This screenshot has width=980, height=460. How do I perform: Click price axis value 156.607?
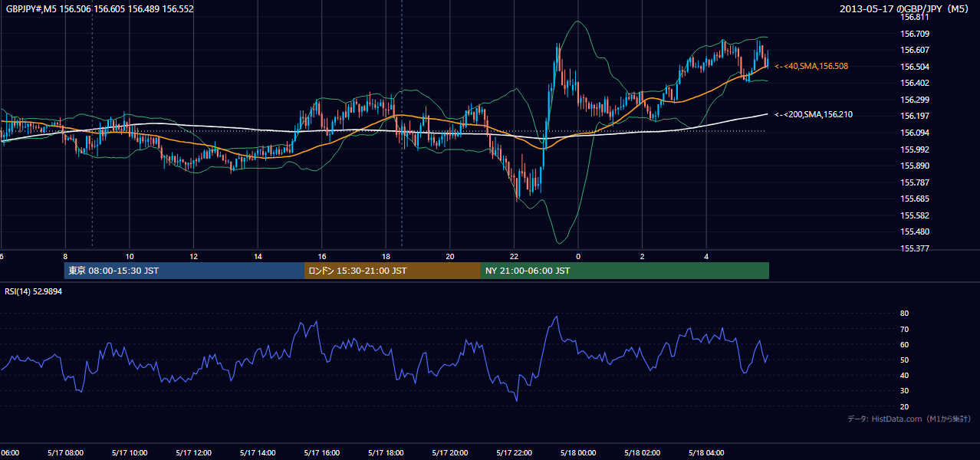[915, 50]
